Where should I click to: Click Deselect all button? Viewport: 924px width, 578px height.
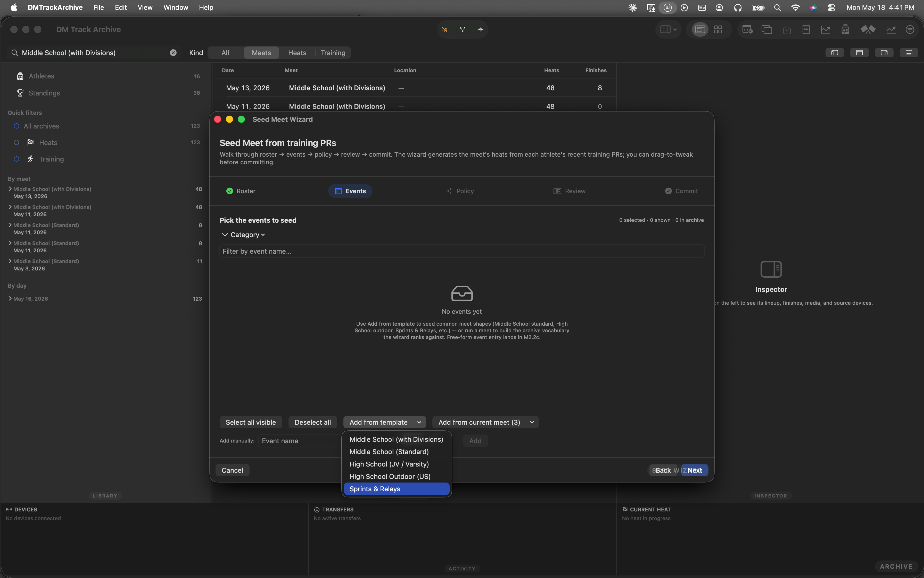tap(313, 422)
